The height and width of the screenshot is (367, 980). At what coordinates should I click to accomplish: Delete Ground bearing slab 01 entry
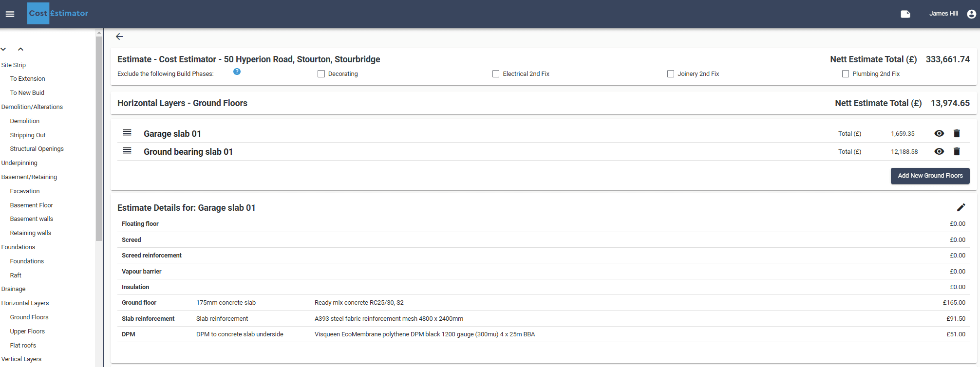pos(956,151)
